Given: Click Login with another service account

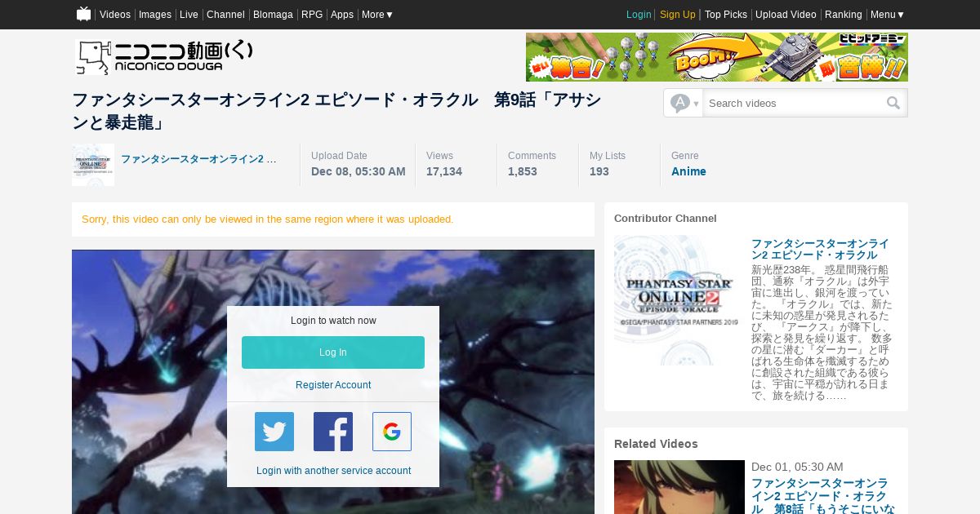Looking at the screenshot, I should tap(333, 471).
